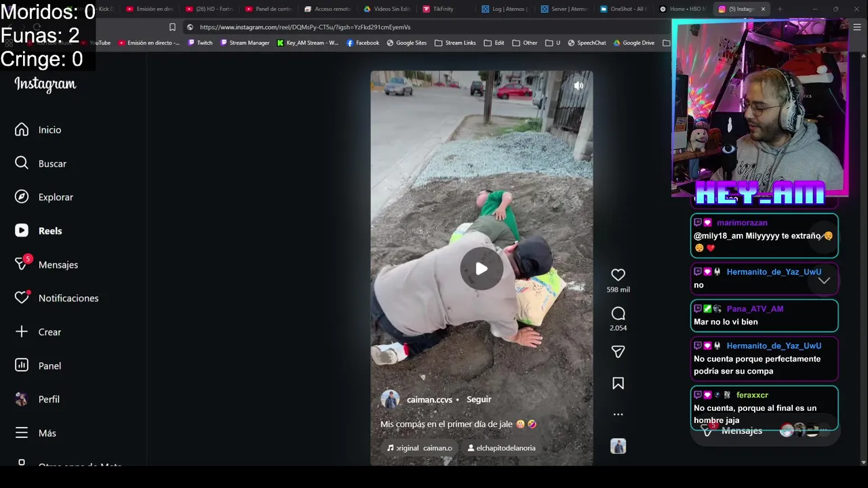Image resolution: width=868 pixels, height=488 pixels.
Task: Open Buscar search in sidebar
Action: (41, 163)
